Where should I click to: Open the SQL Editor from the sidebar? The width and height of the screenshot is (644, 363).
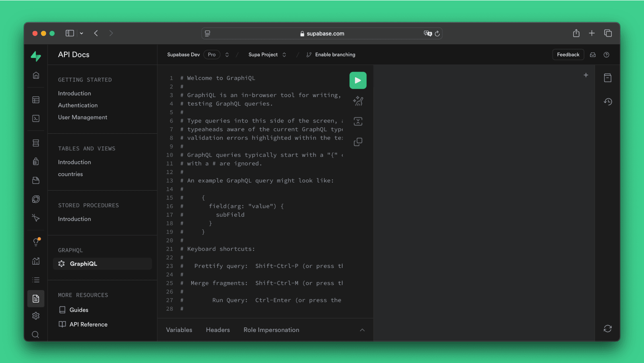tap(36, 118)
